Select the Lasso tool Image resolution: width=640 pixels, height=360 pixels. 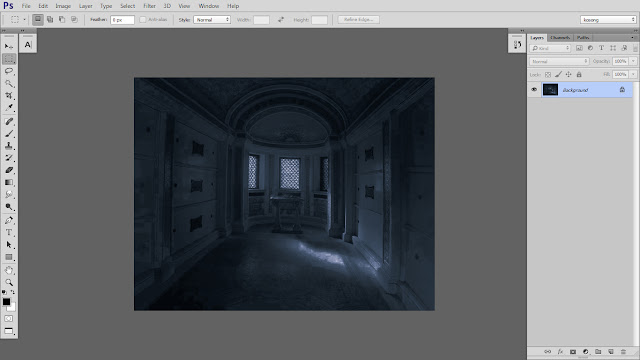click(9, 71)
